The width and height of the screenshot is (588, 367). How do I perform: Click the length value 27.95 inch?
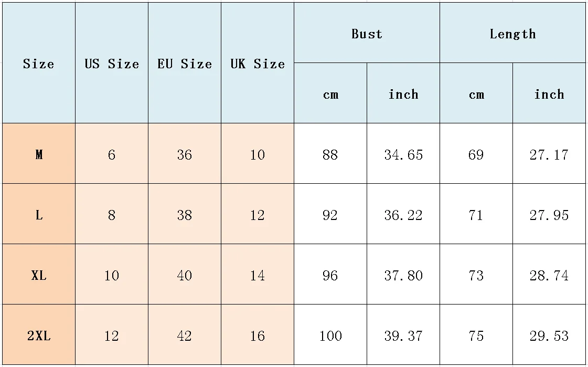(549, 214)
